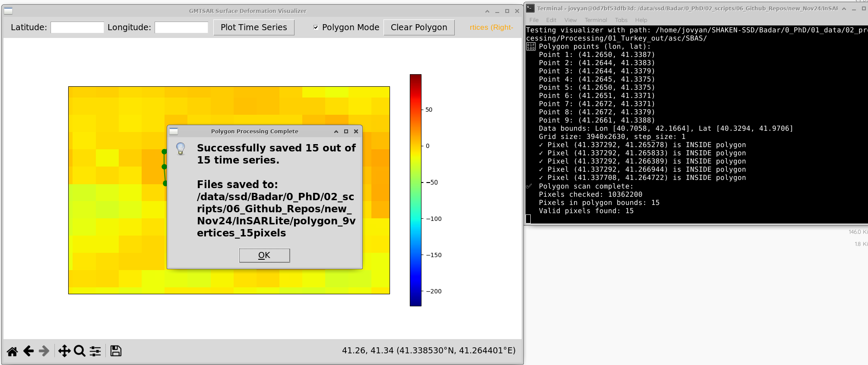Click GMTSAR window menu icon in title bar

(8, 11)
